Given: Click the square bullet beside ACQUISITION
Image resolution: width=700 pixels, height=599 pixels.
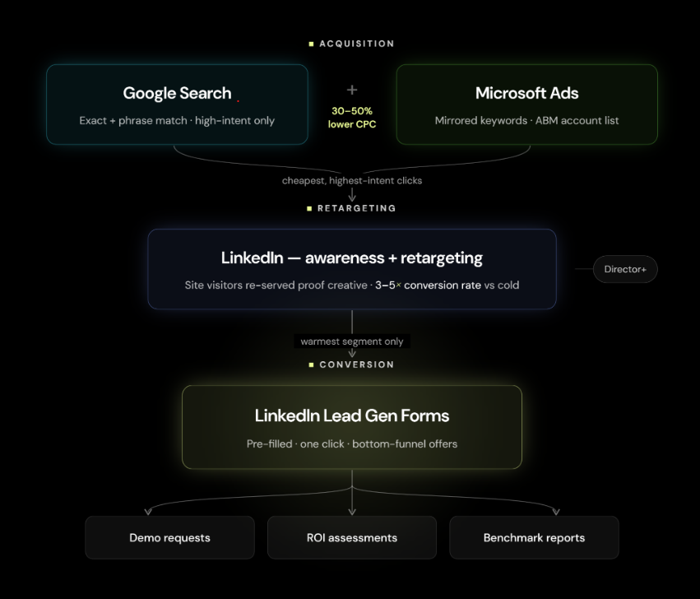Looking at the screenshot, I should tap(311, 44).
